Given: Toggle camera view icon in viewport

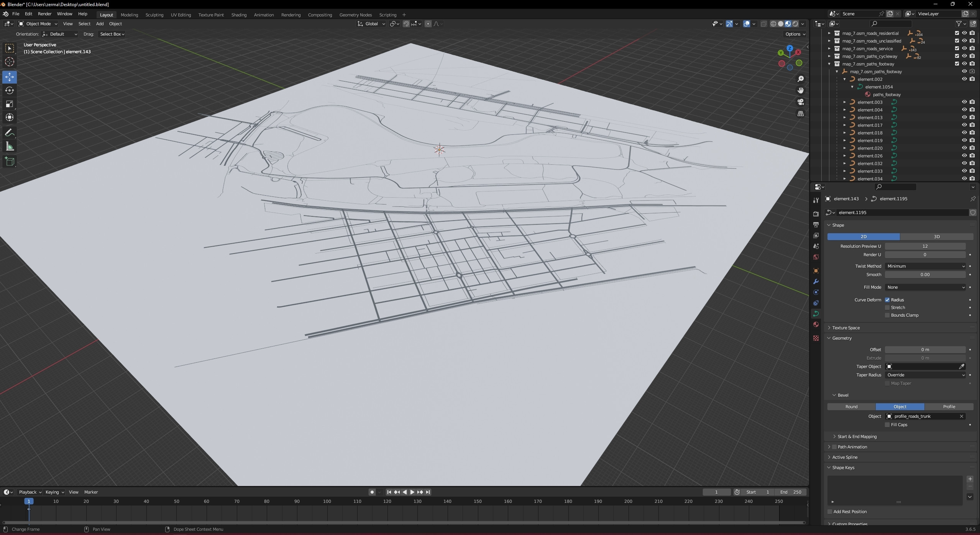Looking at the screenshot, I should point(801,102).
